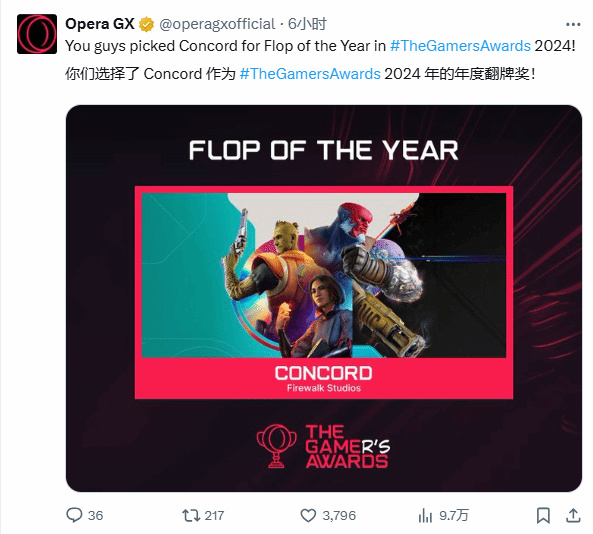The image size is (593, 534).
Task: Click the view count 9.7万
Action: coord(453,515)
